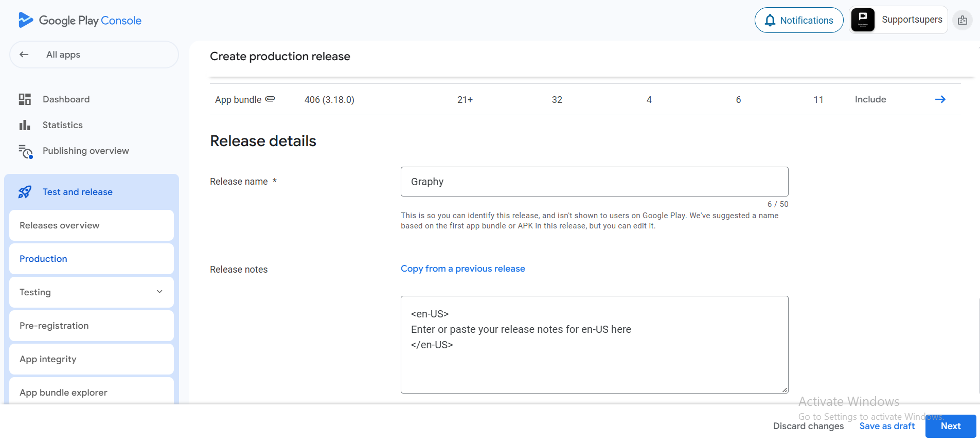980x445 pixels.
Task: Click the Supportsupers account avatar
Action: (x=863, y=20)
